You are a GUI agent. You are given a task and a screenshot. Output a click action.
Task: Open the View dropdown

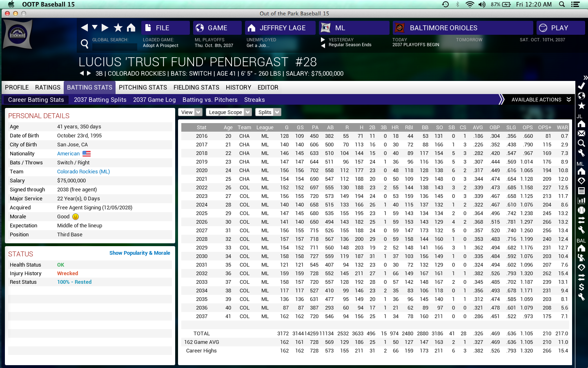click(190, 112)
